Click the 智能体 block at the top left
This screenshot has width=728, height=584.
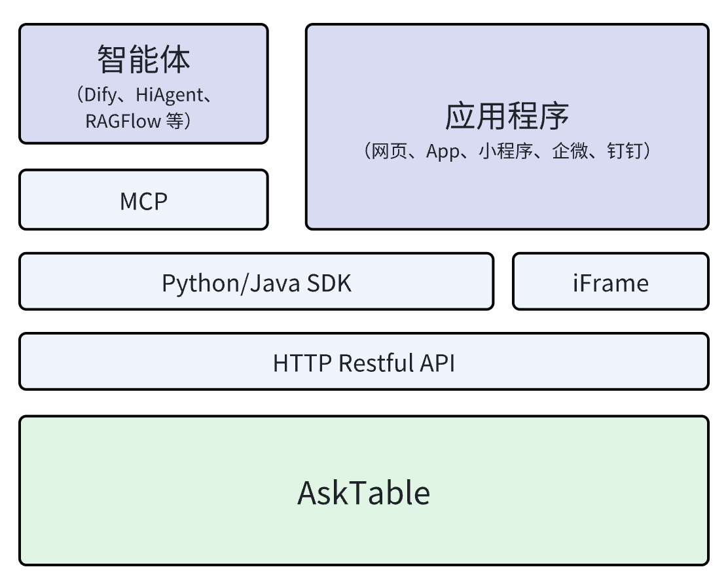[x=143, y=84]
